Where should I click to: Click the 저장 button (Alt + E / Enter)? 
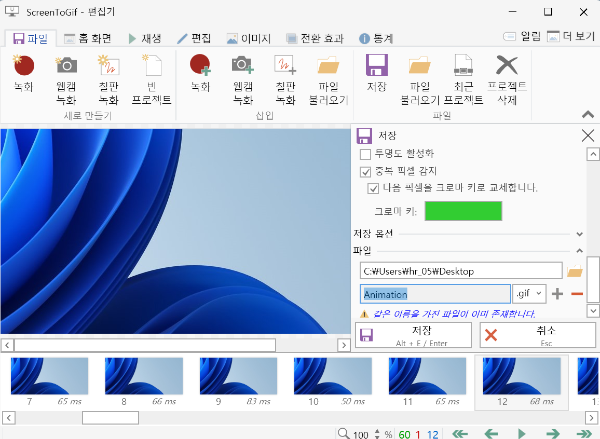[x=413, y=335]
